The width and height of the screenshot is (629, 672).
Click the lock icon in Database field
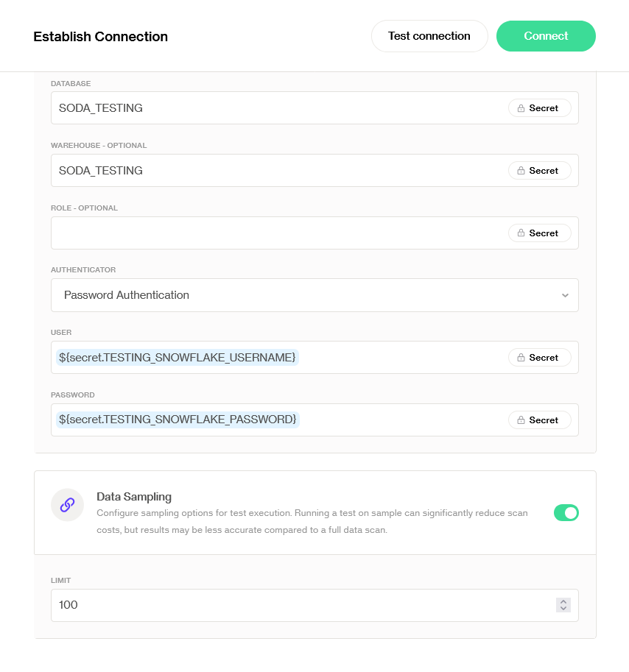click(521, 108)
